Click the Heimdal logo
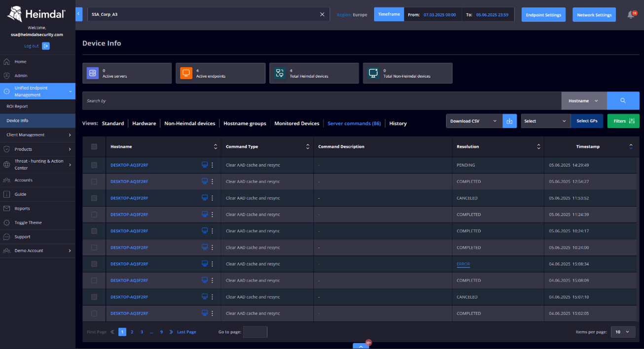The width and height of the screenshot is (644, 349). pos(36,14)
